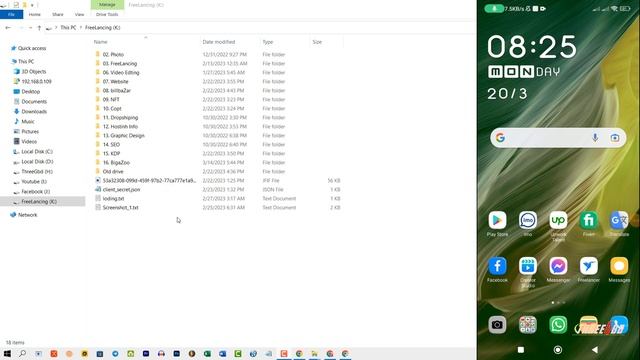Open 192.168.0.109 network location in sidebar

point(36,81)
